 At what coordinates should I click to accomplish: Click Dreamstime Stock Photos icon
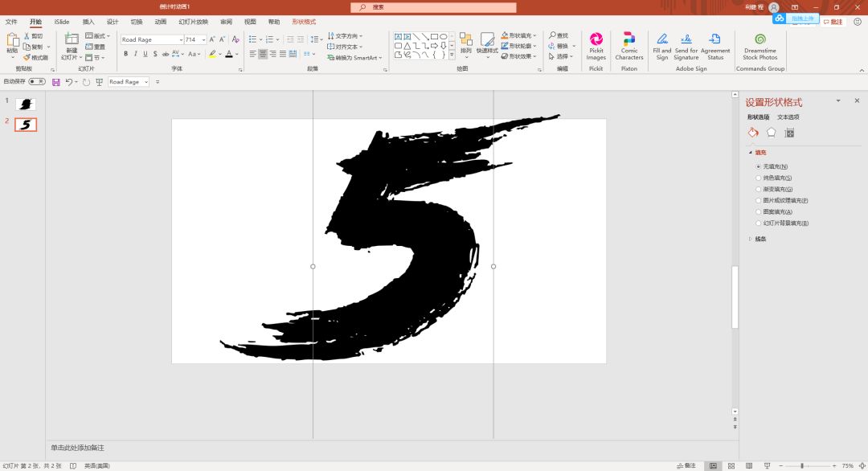pyautogui.click(x=760, y=47)
